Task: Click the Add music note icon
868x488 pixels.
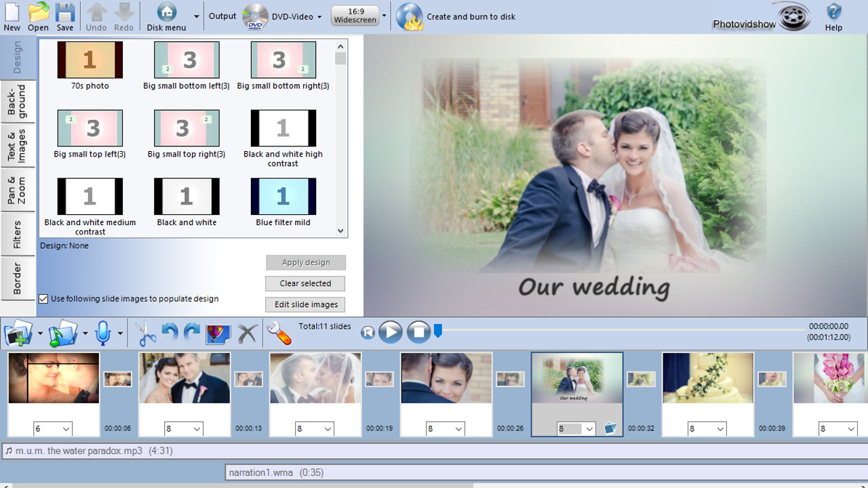Action: click(x=63, y=332)
